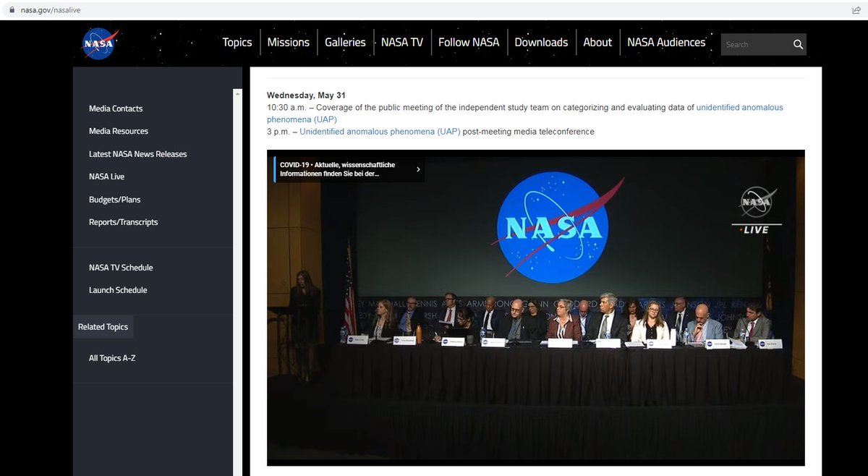
Task: Open the Downloads menu
Action: tap(541, 43)
